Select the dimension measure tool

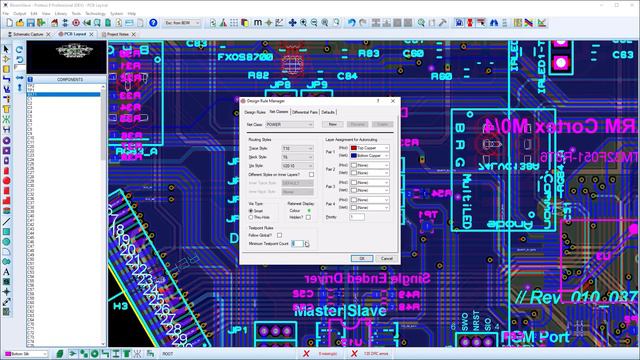[x=6, y=302]
